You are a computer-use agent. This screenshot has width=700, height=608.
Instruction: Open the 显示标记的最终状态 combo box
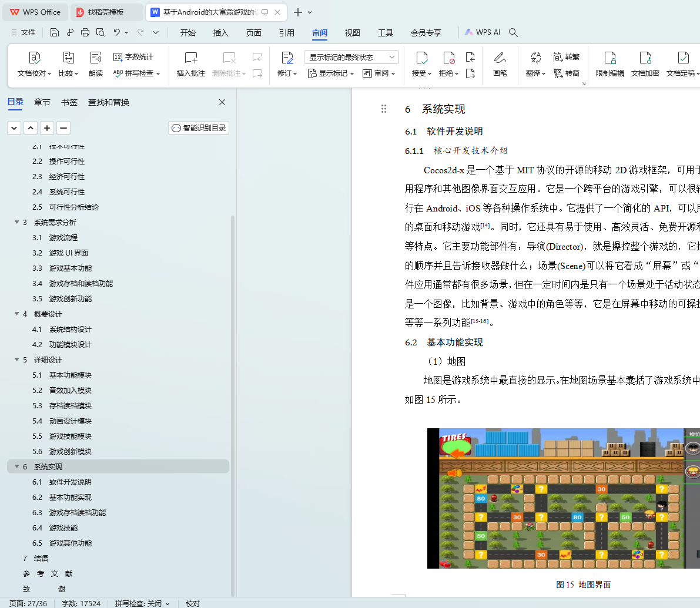[x=351, y=57]
